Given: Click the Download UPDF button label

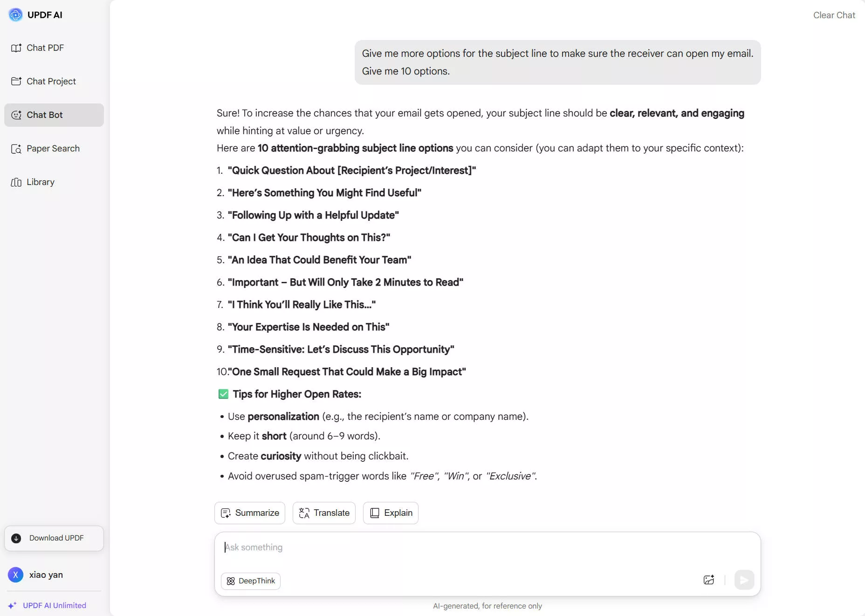Looking at the screenshot, I should click(x=56, y=538).
